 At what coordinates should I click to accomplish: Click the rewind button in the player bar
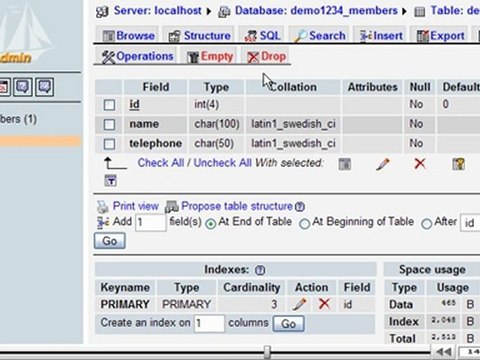444,352
